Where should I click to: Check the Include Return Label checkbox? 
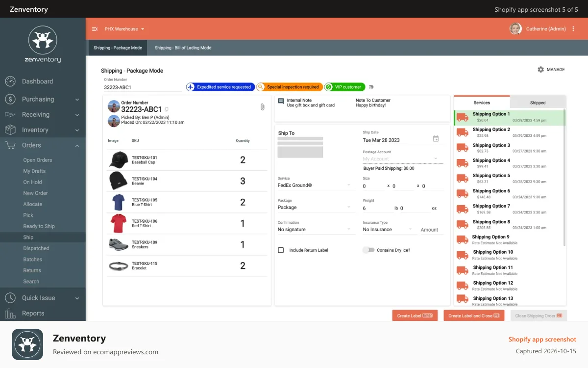[x=281, y=250]
